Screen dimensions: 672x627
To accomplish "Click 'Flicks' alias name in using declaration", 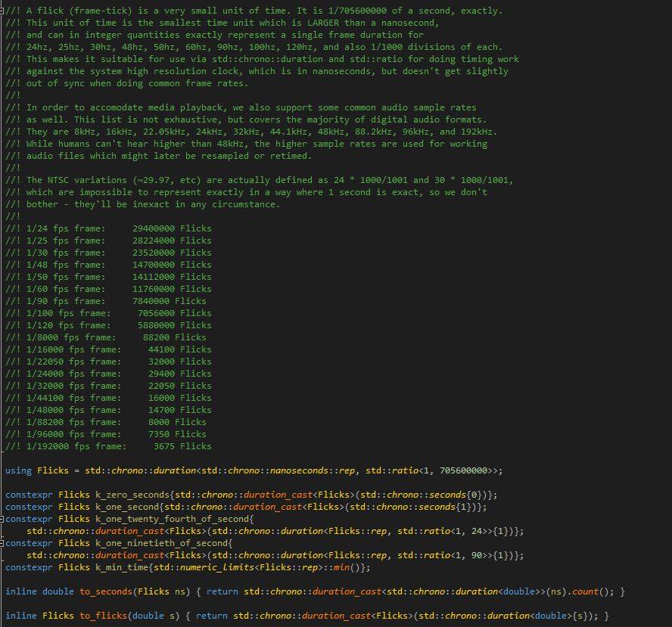I will tap(53, 470).
